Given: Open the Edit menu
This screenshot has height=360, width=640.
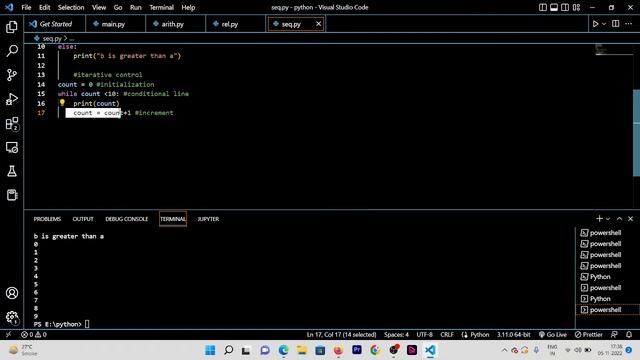Looking at the screenshot, I should point(44,7).
